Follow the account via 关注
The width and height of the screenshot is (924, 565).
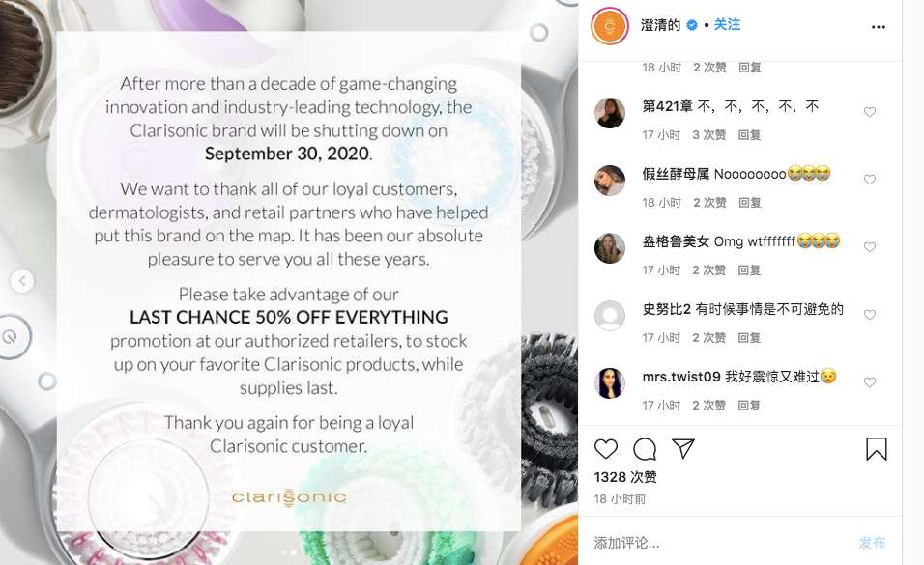727,25
